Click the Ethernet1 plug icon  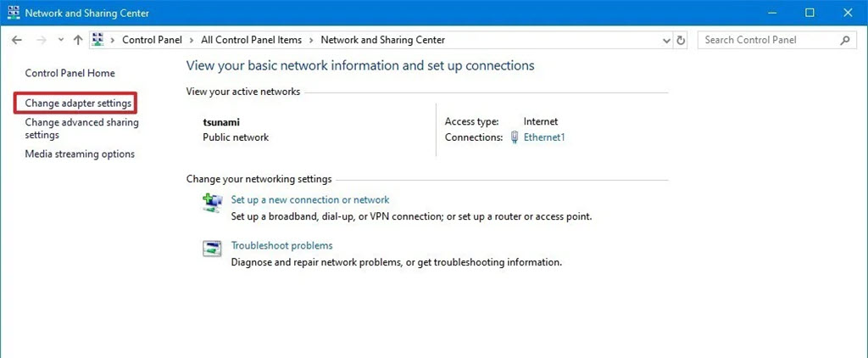[515, 137]
